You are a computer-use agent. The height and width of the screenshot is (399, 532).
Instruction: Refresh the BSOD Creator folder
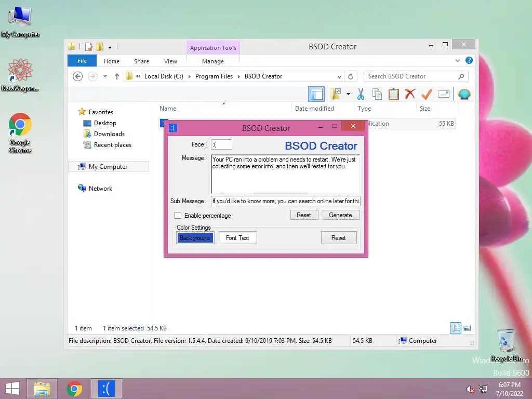pos(351,76)
